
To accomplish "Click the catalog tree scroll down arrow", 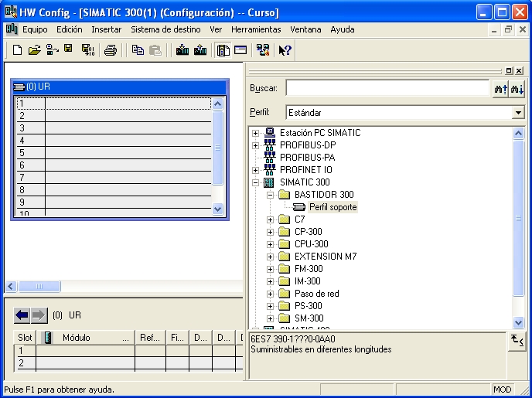I will click(x=518, y=322).
